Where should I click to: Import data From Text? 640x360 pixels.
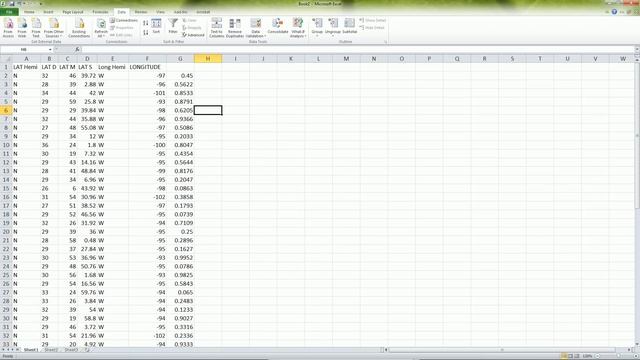tap(36, 28)
